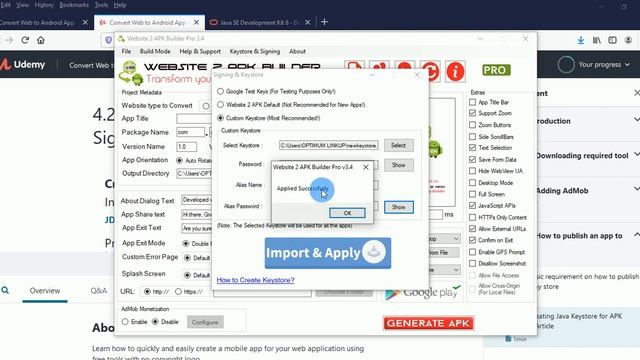This screenshot has height=360, width=640.
Task: Switch to the Udemy Overview tab
Action: click(45, 291)
